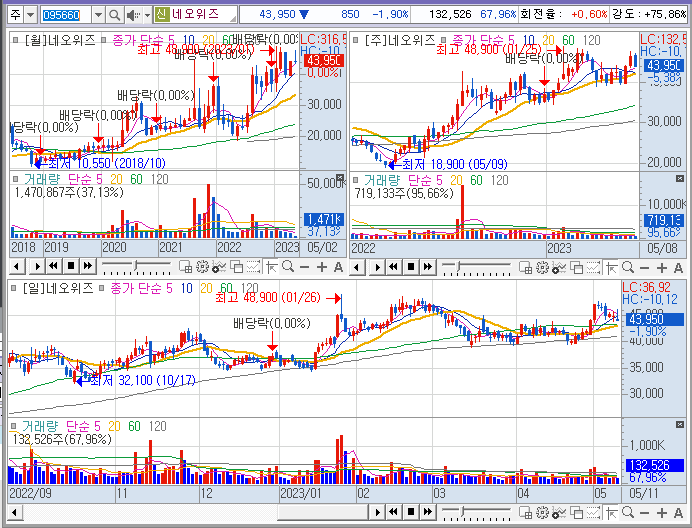Screen dimensions: 692x528
Task: Daily chart: click the dotted range chart icon
Action: point(593,512)
